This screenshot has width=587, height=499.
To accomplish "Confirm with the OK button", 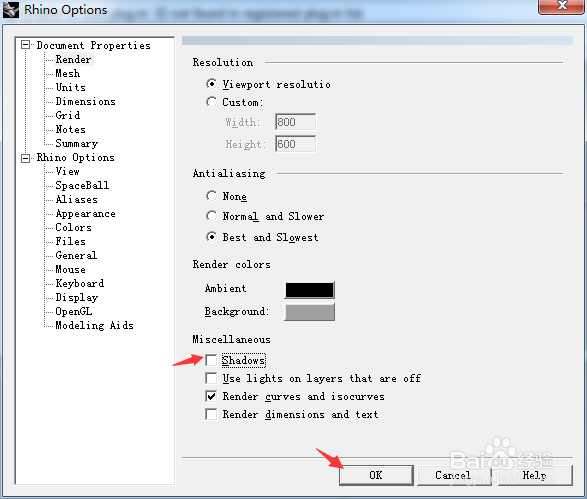I will point(376,475).
